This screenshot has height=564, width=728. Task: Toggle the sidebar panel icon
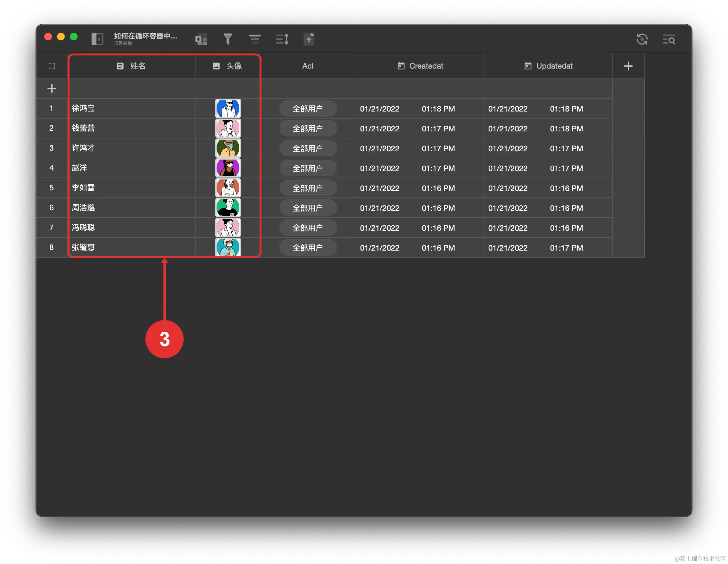coord(97,39)
